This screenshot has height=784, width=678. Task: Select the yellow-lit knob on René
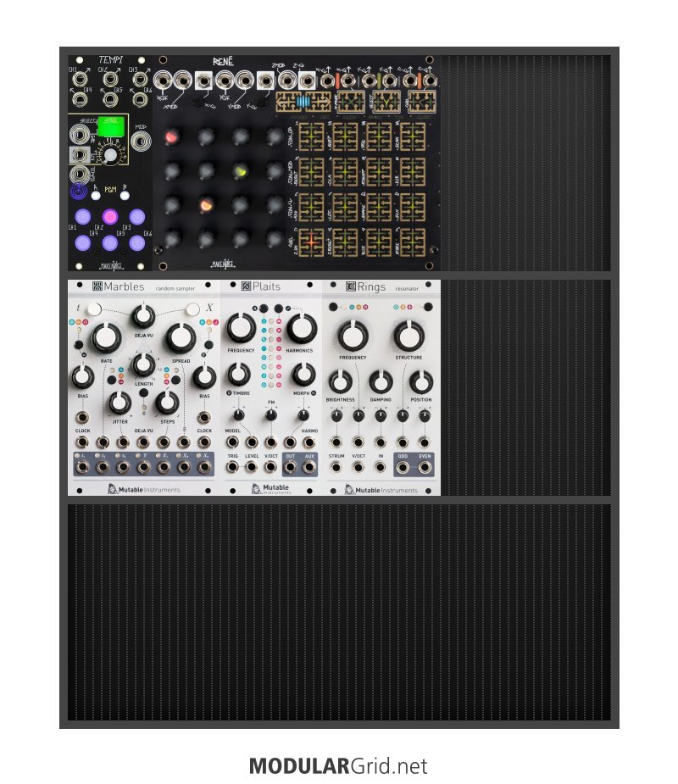(x=241, y=171)
